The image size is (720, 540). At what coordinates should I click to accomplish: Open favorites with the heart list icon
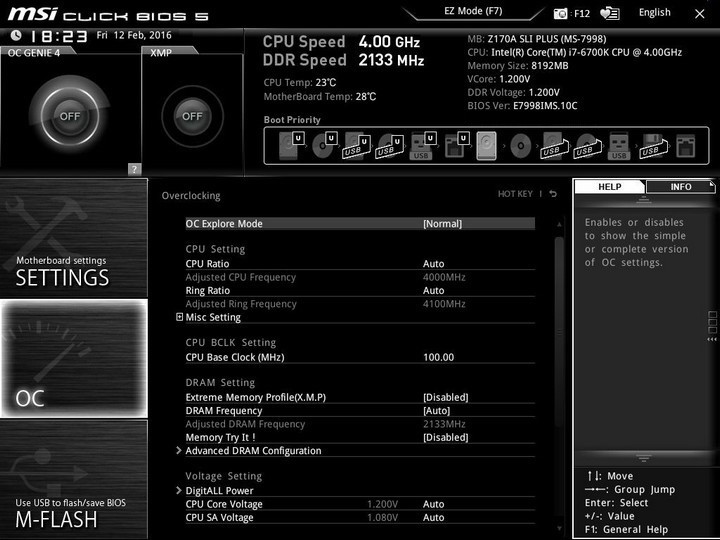pyautogui.click(x=610, y=14)
